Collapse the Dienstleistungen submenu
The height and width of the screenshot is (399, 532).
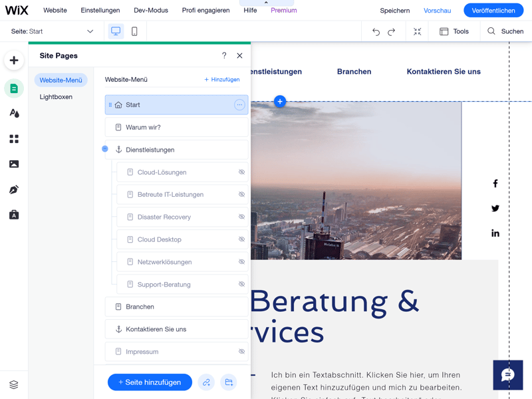click(105, 149)
